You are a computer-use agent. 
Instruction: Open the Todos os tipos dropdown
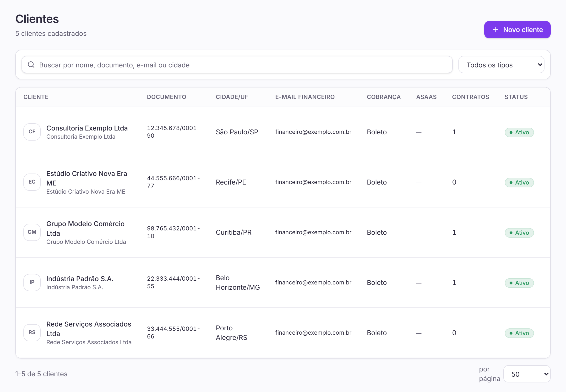pyautogui.click(x=501, y=65)
